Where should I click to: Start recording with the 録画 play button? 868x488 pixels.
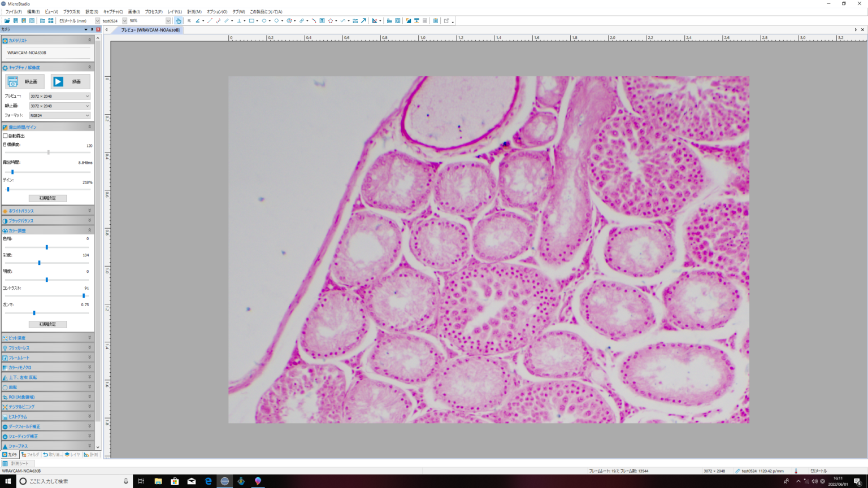pos(58,82)
